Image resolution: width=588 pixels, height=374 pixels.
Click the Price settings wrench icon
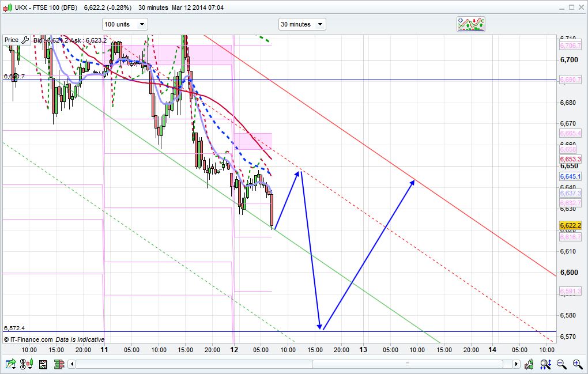click(x=24, y=40)
